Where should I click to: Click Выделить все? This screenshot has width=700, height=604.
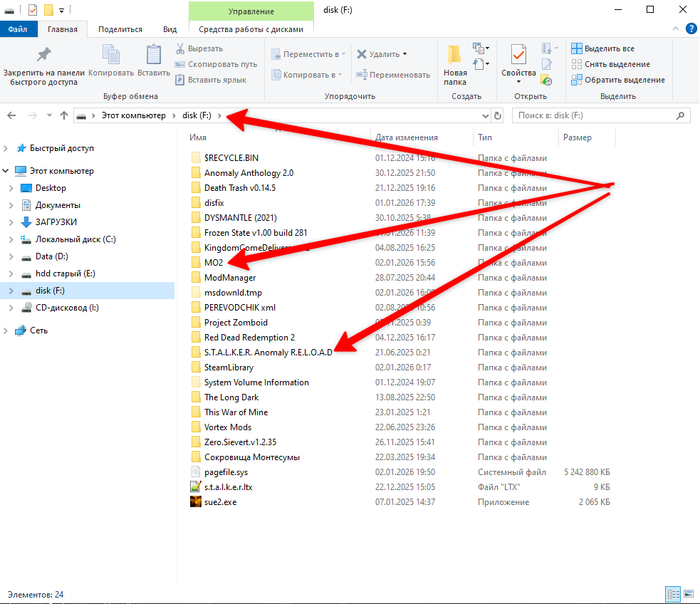(603, 48)
